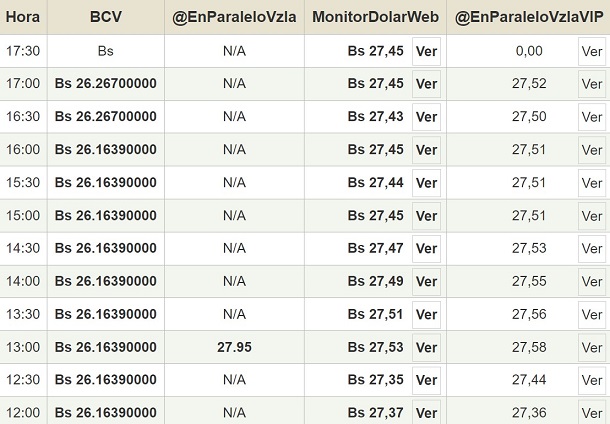
Task: Open MonitorDolarWeb Ver in 12:00 row
Action: 426,413
